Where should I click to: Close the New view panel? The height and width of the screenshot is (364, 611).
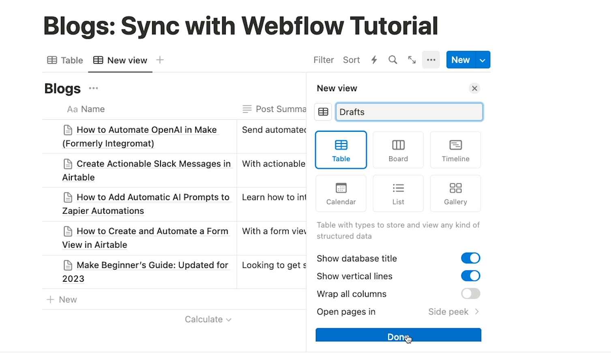pyautogui.click(x=474, y=88)
